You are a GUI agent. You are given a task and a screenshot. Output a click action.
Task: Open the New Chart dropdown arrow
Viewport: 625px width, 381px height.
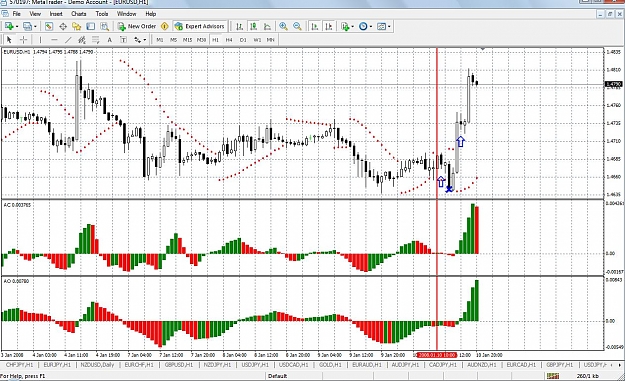coord(17,27)
